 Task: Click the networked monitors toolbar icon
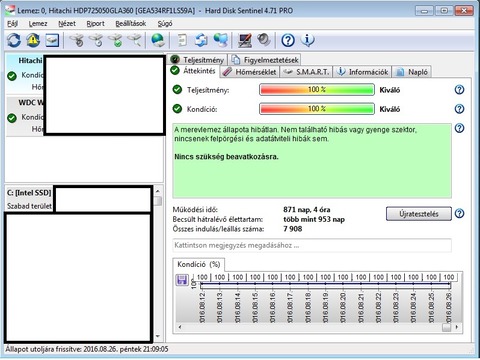[x=221, y=40]
